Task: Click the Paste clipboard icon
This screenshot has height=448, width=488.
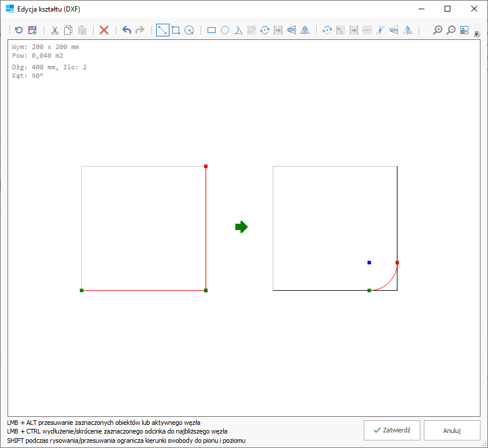Action: (x=82, y=30)
